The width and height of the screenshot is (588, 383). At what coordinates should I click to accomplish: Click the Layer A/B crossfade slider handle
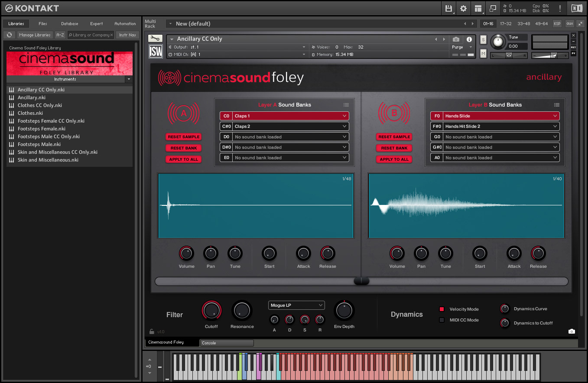(x=361, y=281)
